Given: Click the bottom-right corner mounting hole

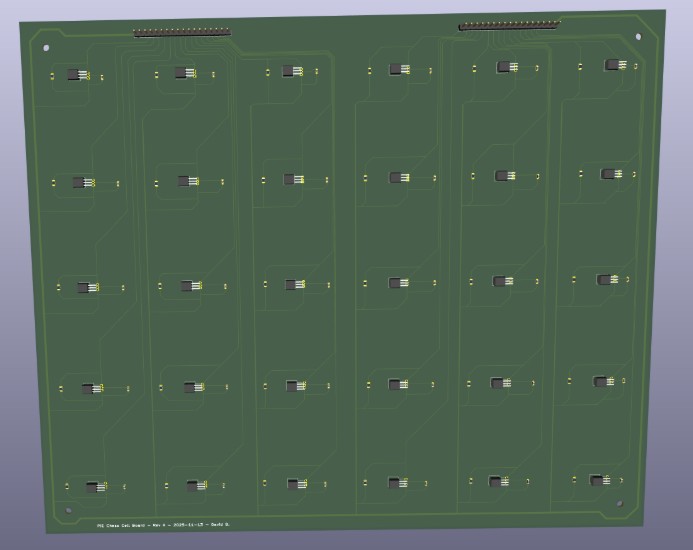Looking at the screenshot, I should pyautogui.click(x=620, y=504).
